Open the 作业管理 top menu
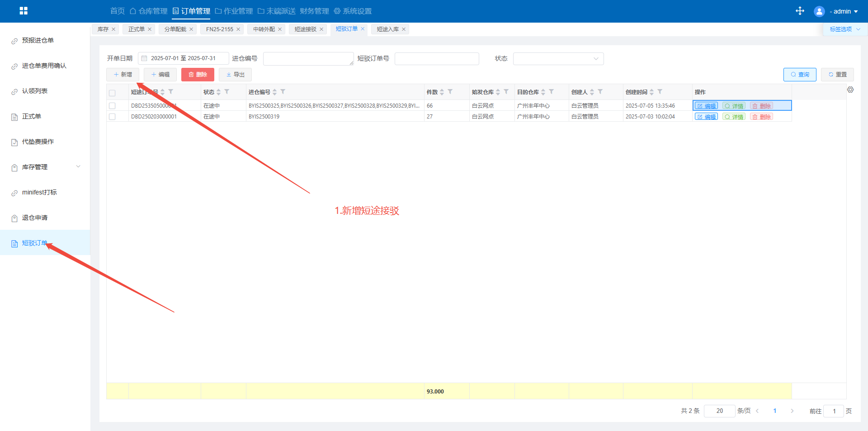The height and width of the screenshot is (431, 868). tap(234, 11)
